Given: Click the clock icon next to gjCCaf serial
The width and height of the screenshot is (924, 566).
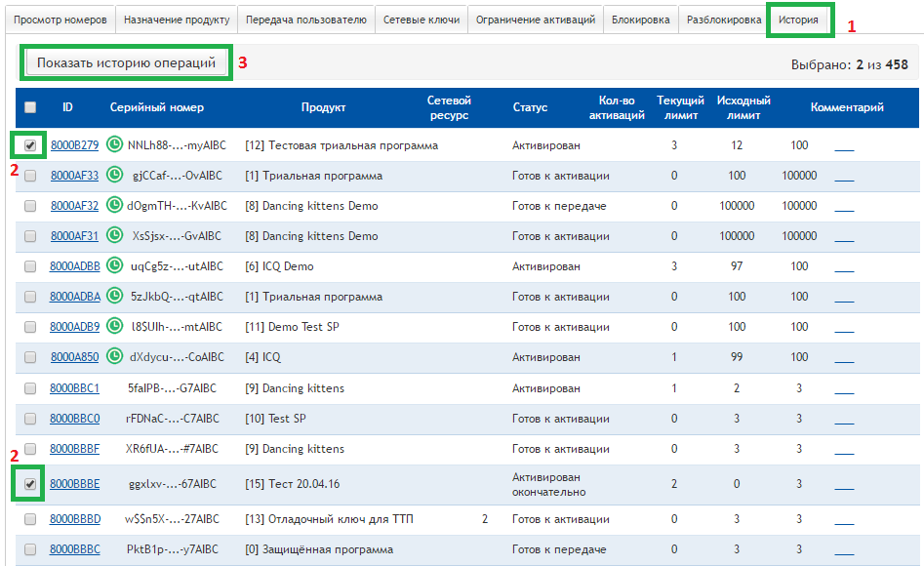Looking at the screenshot, I should pos(114,176).
